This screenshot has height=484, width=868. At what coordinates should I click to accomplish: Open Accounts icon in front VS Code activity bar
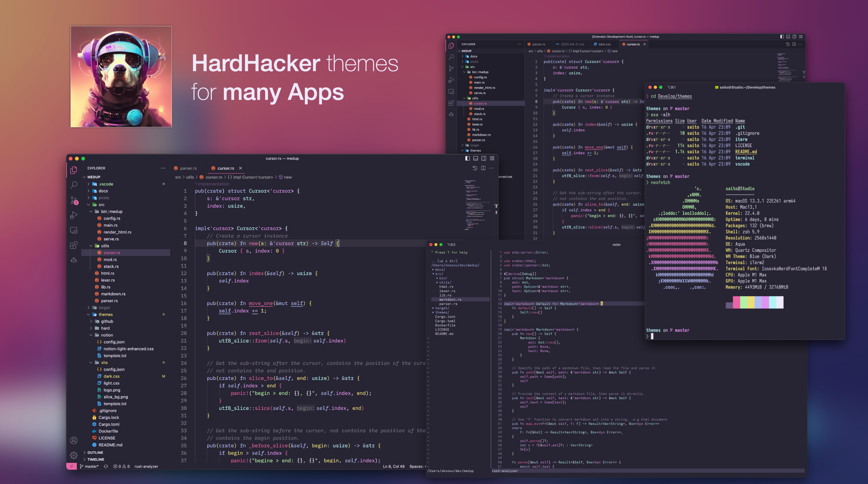click(74, 440)
